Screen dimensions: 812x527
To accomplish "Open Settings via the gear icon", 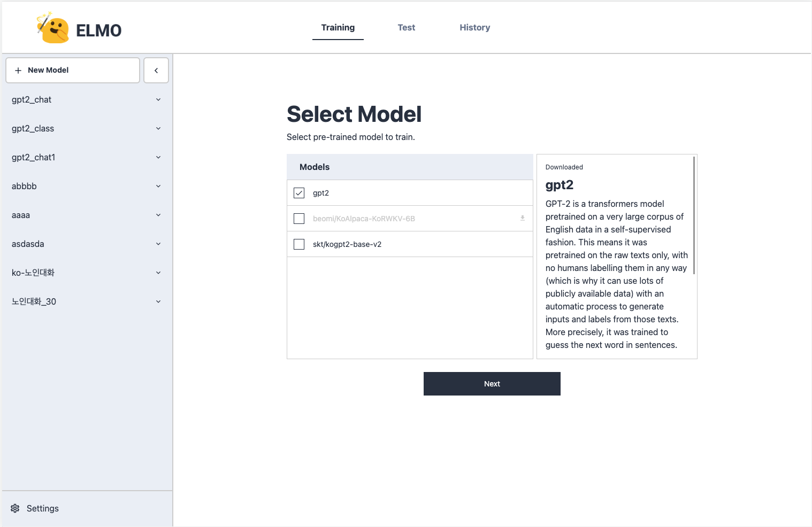I will [15, 508].
